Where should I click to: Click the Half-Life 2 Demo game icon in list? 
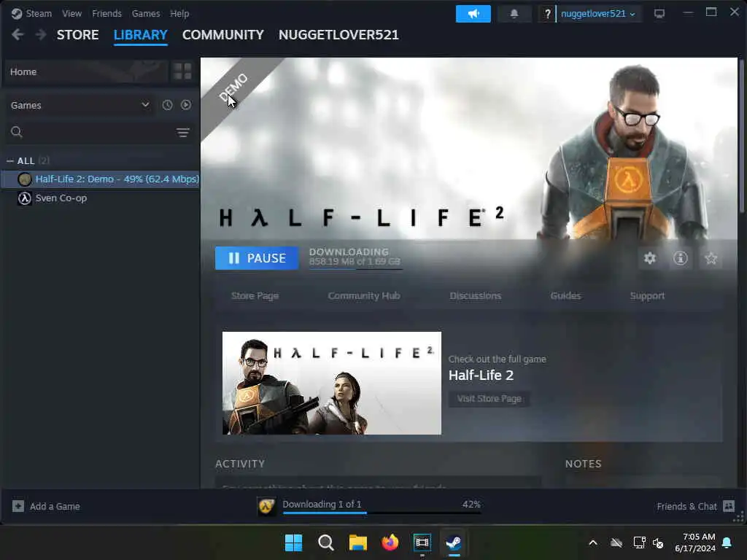pos(25,179)
